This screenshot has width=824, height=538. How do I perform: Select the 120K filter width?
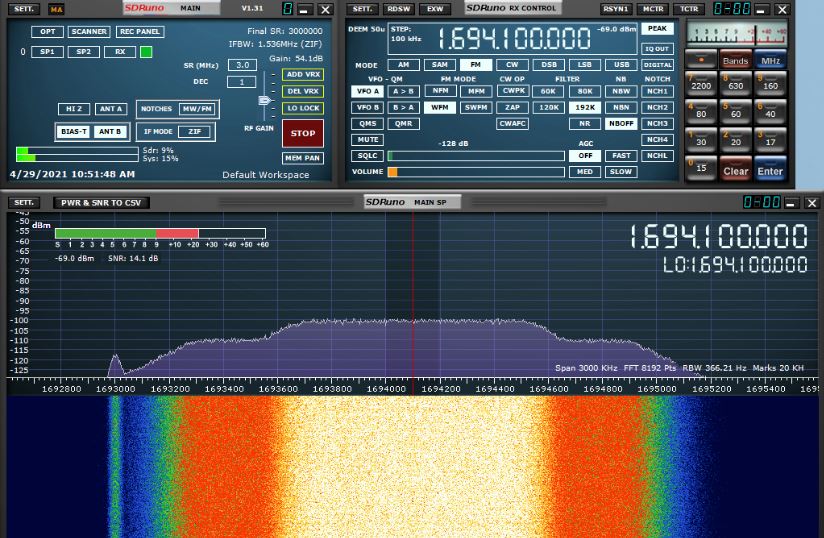[x=549, y=107]
